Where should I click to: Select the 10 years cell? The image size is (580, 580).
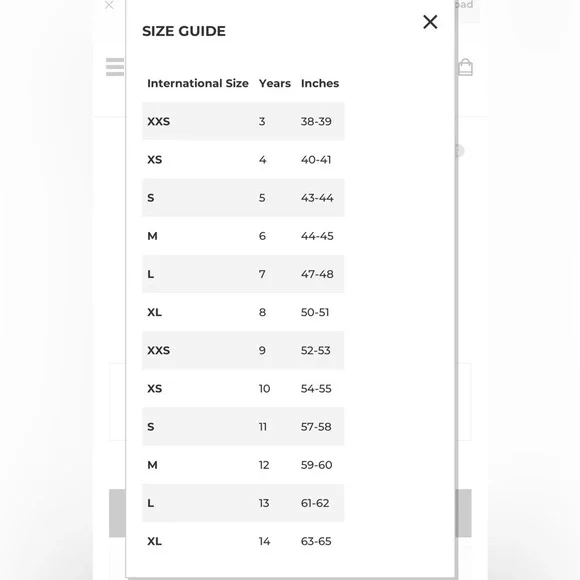coord(264,388)
